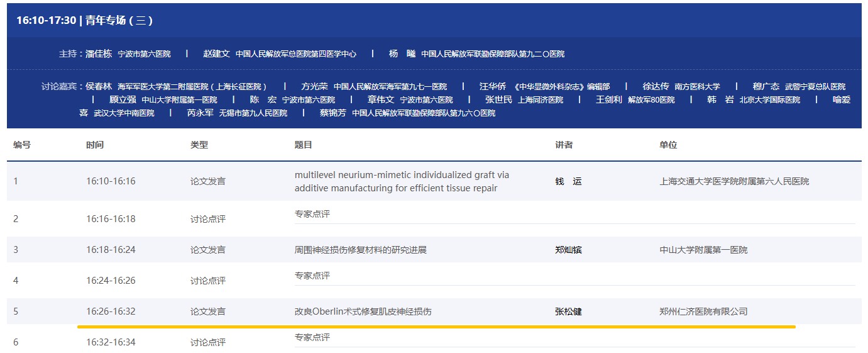Click 论文发言 in the 16:18-16:24 row
Viewport: 868px width, 353px height.
pyautogui.click(x=208, y=250)
